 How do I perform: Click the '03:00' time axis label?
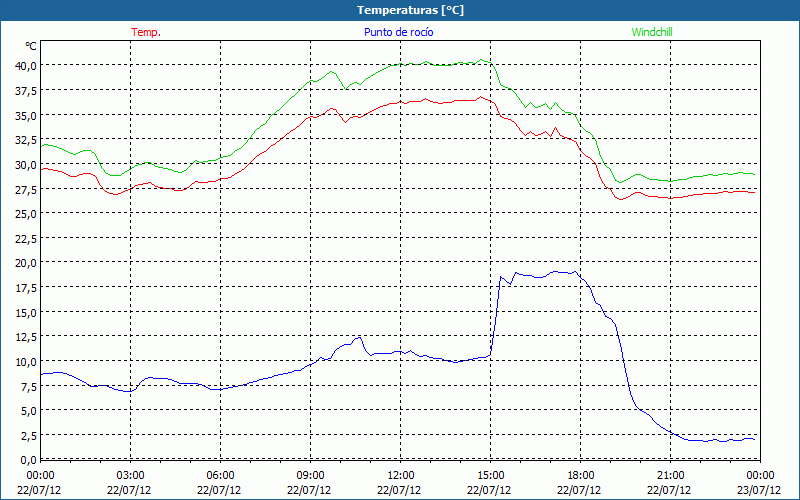point(130,476)
